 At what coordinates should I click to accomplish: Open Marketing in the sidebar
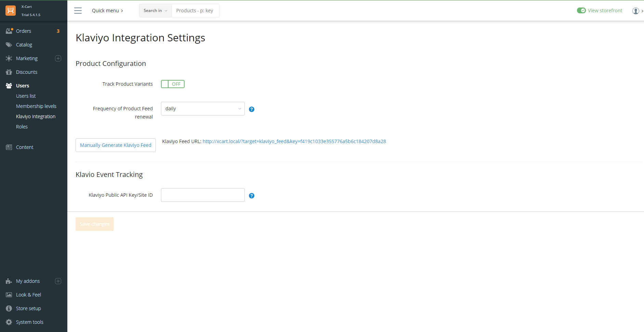tap(27, 58)
